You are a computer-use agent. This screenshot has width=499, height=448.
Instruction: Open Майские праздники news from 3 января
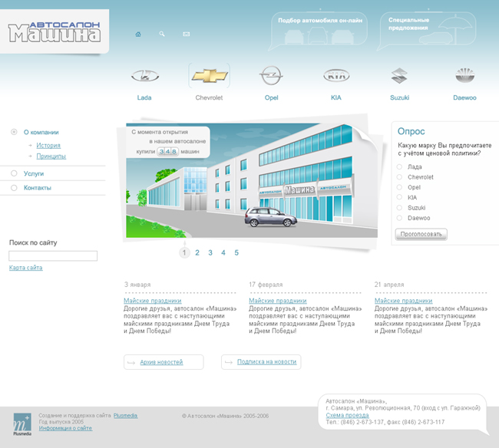coord(153,301)
